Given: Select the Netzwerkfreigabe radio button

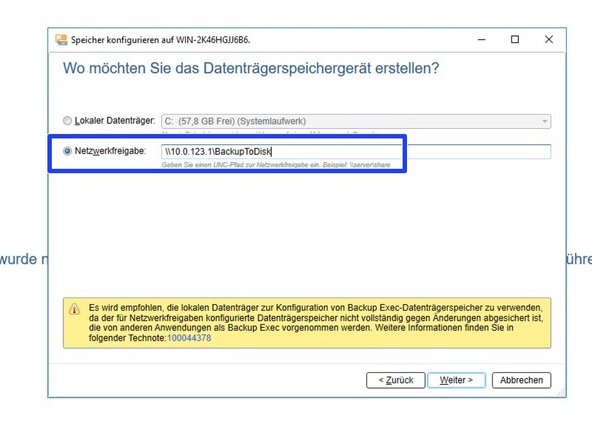Looking at the screenshot, I should click(67, 151).
